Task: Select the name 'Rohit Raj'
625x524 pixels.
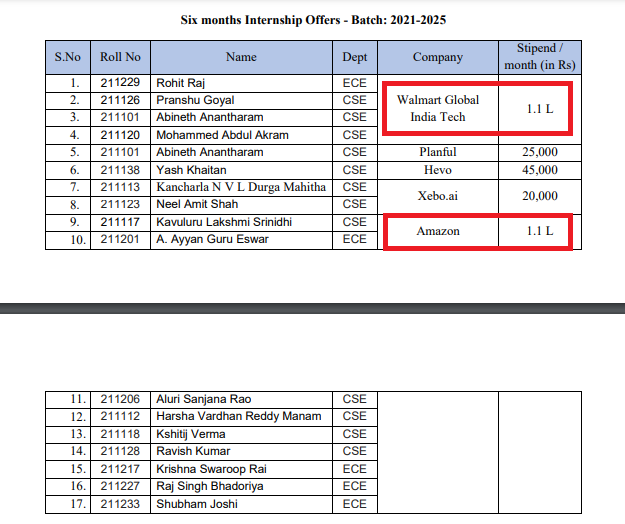Action: tap(181, 83)
